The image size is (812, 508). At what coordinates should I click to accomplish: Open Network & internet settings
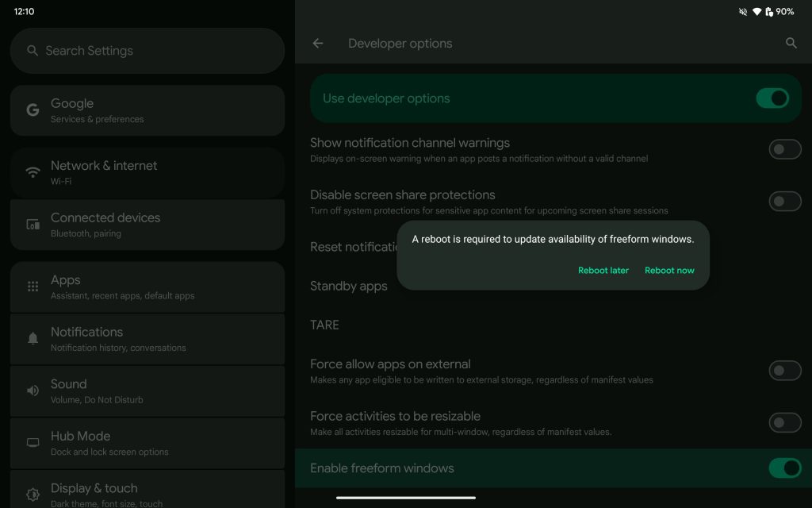point(147,171)
